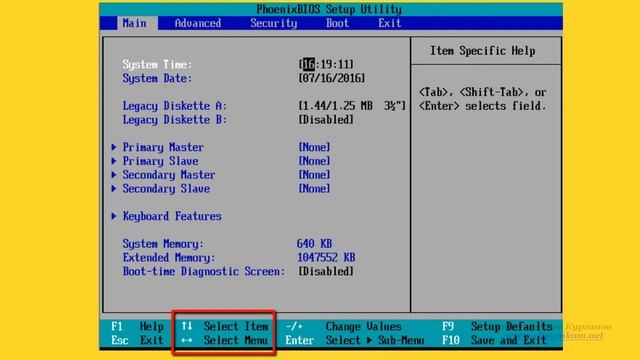Go to the Boot tab
640x360 pixels.
pos(337,23)
